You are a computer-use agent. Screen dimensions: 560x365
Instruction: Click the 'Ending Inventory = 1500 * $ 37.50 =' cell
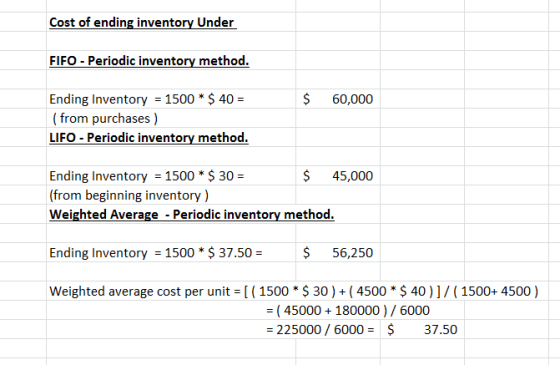(156, 253)
